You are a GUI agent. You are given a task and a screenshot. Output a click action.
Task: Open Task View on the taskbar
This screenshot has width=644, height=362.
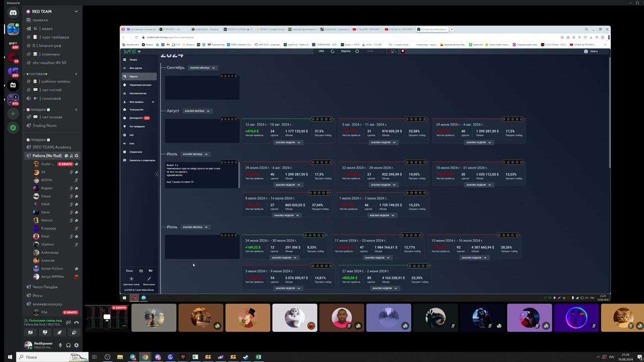click(94, 357)
